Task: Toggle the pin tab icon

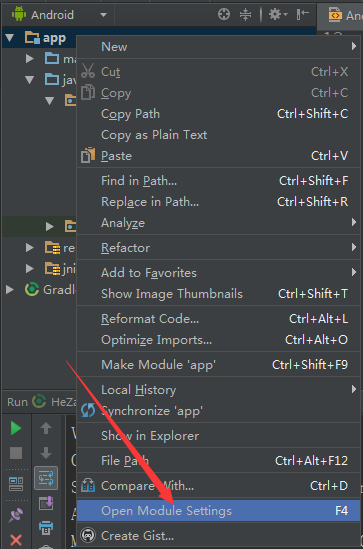Action: click(x=16, y=515)
